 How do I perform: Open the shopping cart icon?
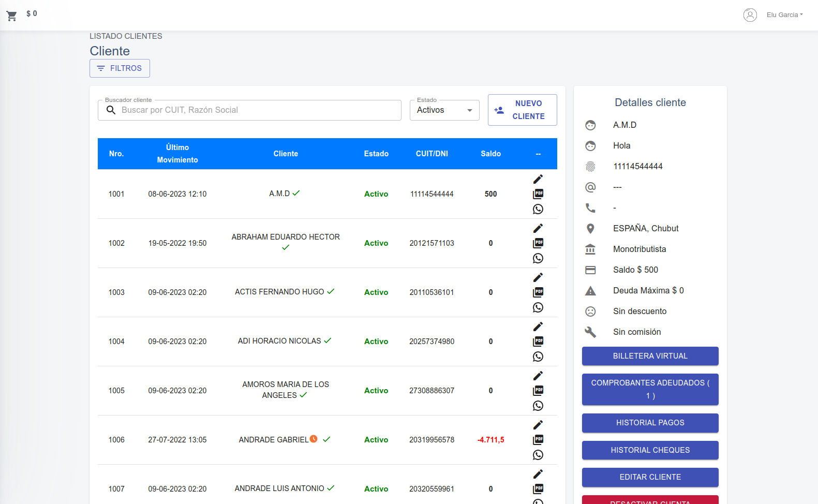point(11,16)
